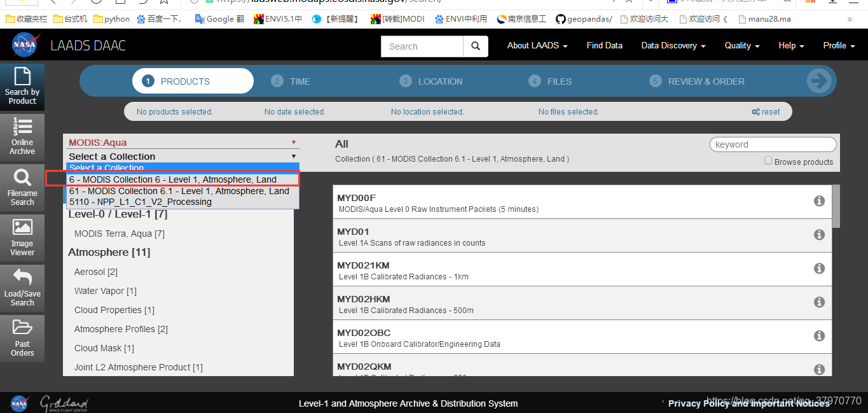Open the MODIS:Aqua sensor dropdown
Image resolution: width=868 pixels, height=413 pixels.
pyautogui.click(x=182, y=143)
